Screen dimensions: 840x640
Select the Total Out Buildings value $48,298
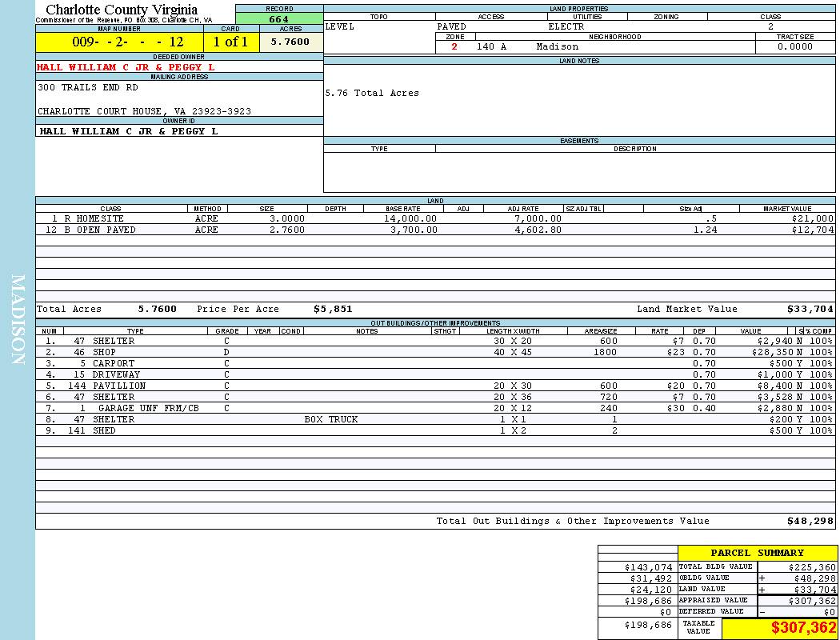point(810,521)
